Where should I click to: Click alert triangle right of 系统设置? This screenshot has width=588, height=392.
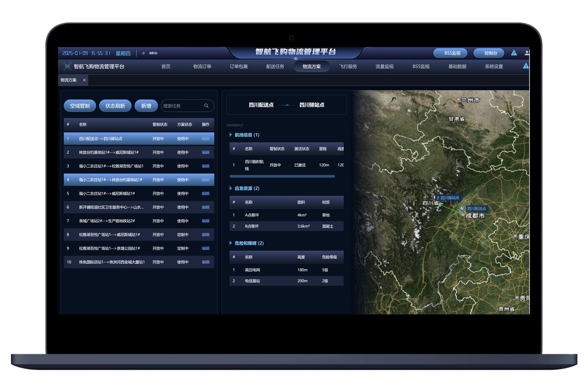point(526,66)
